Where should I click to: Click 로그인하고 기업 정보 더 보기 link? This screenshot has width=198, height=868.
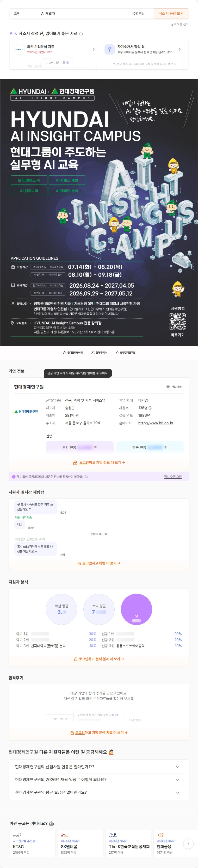tap(102, 463)
